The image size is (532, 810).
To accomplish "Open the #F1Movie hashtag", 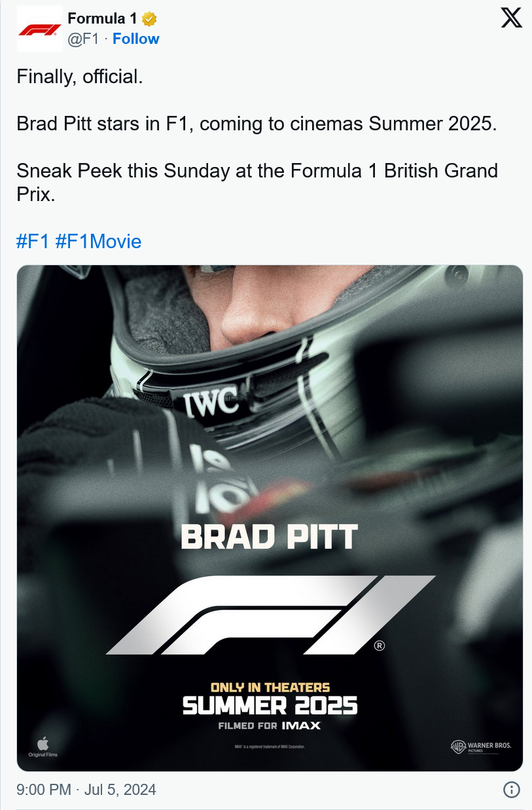I will click(x=98, y=242).
